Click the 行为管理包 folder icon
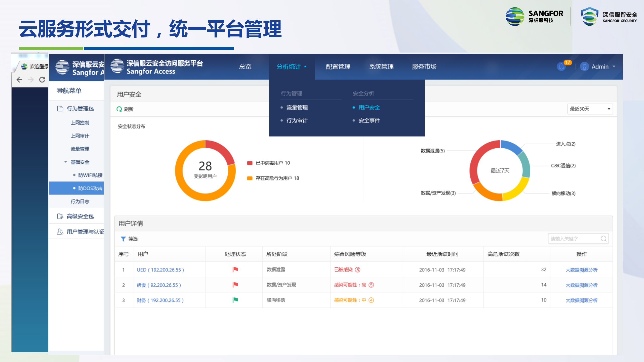 click(x=60, y=108)
